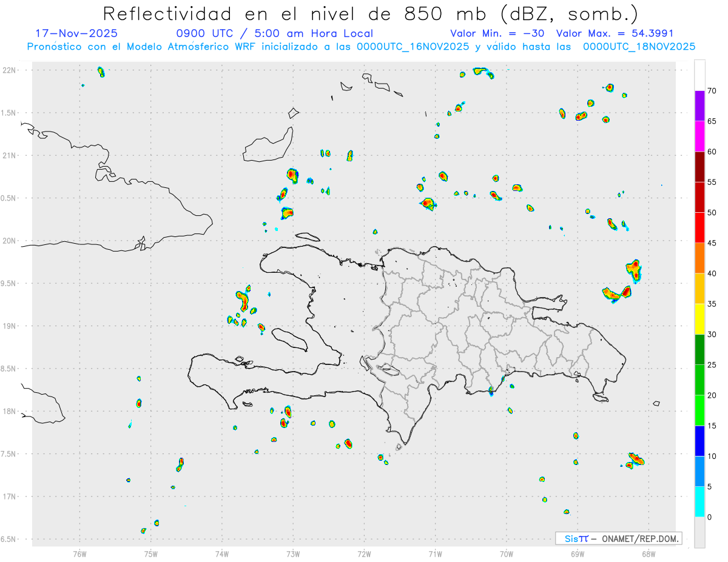Click the cyan 0–5 dBZ color band
Image resolution: width=728 pixels, height=562 pixels.
[x=699, y=502]
